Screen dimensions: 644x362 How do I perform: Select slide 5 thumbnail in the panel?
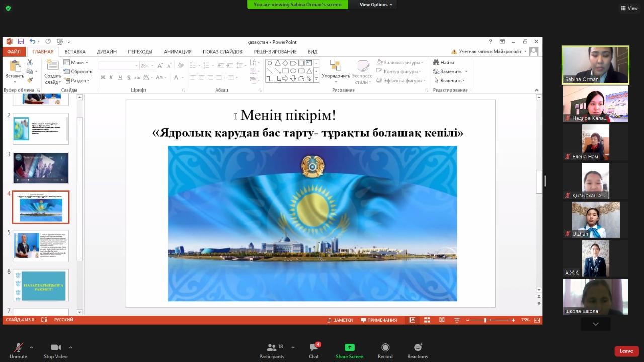(41, 246)
